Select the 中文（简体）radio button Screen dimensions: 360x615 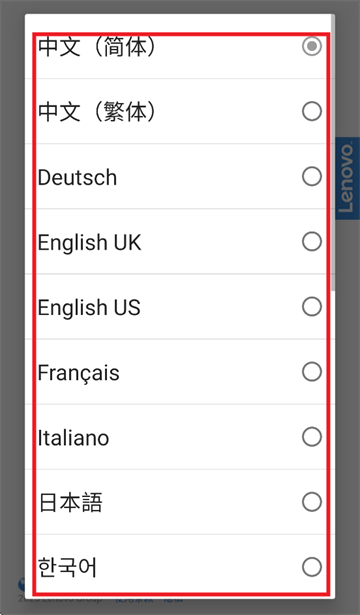point(312,46)
